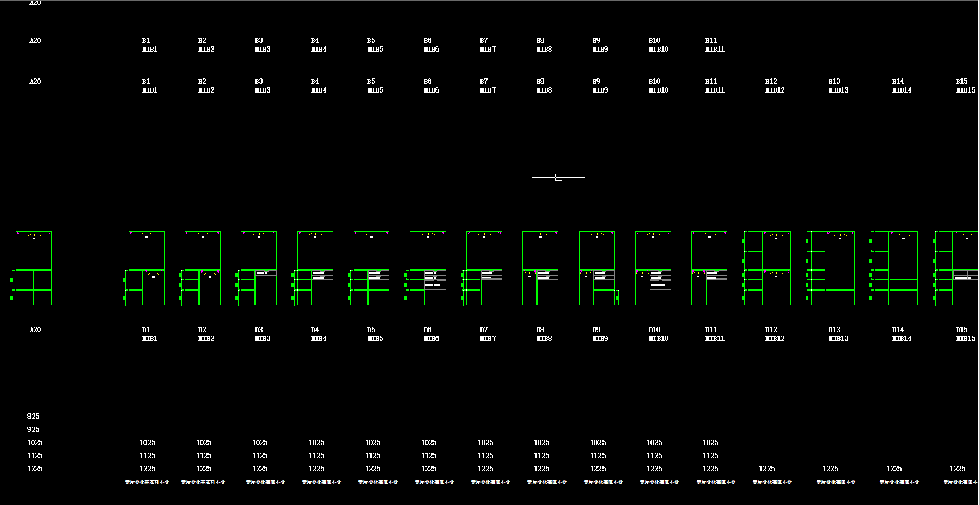Click the crosshair pickbox cursor marker
The image size is (980, 505).
coord(558,177)
